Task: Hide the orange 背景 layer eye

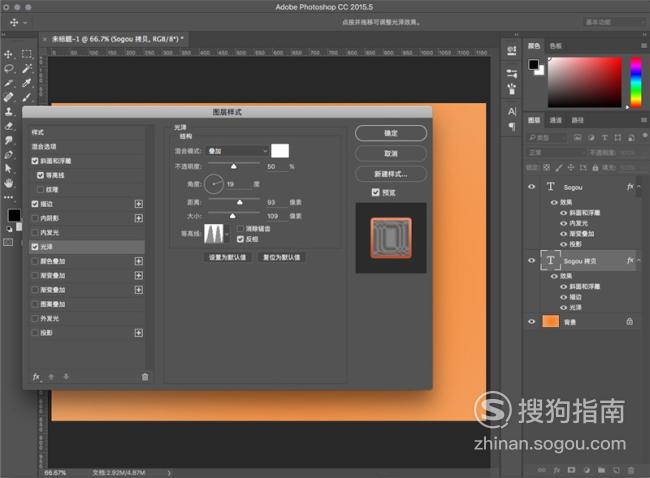Action: 531,322
